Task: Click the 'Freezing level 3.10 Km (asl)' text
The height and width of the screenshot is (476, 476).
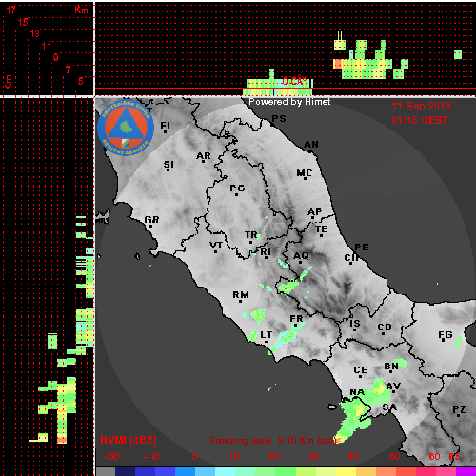Action: click(x=273, y=441)
